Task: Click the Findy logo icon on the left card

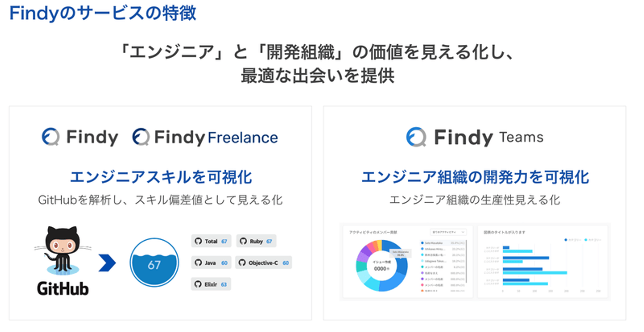Action: (51, 137)
